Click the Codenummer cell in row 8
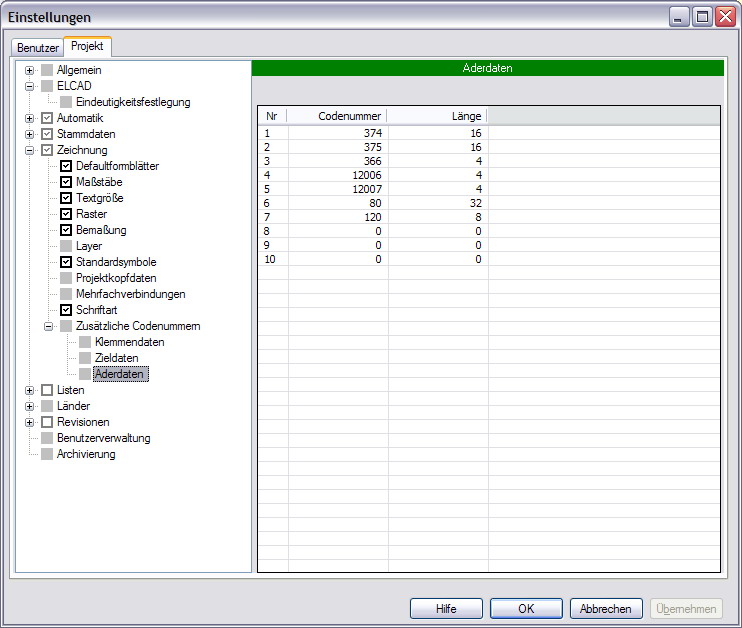 [338, 231]
